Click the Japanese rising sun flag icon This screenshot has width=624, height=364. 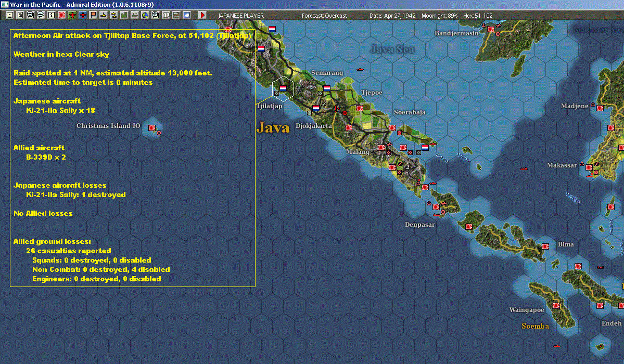pyautogui.click(x=62, y=15)
